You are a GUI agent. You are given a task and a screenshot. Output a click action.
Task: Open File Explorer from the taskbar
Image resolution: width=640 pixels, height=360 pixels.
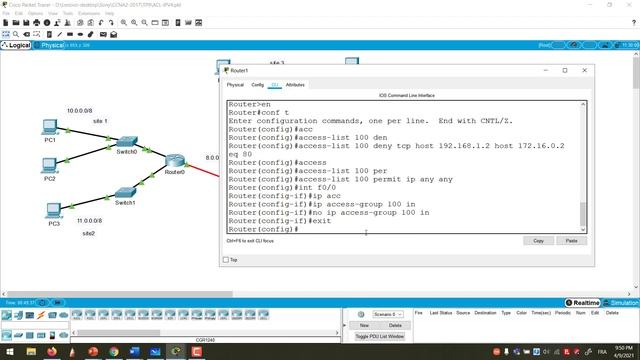click(x=31, y=351)
